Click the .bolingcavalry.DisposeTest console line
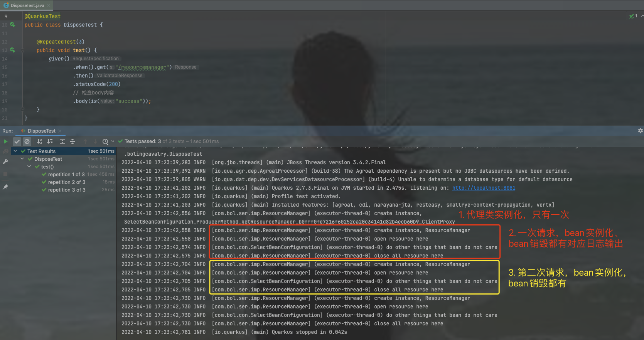 [x=163, y=154]
